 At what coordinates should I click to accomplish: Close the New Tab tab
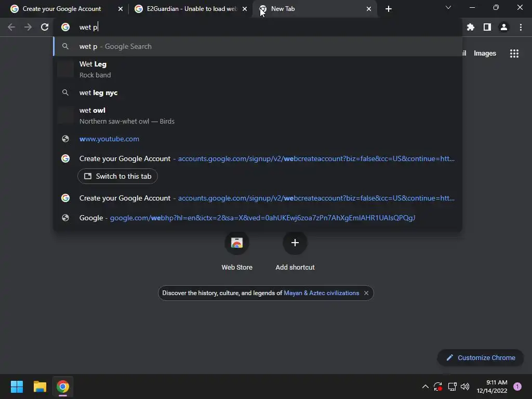tap(369, 9)
